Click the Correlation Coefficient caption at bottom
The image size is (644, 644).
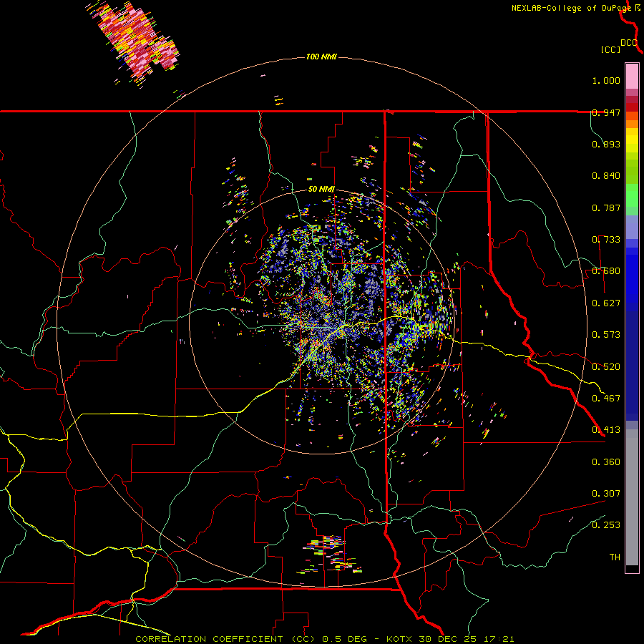click(x=325, y=639)
